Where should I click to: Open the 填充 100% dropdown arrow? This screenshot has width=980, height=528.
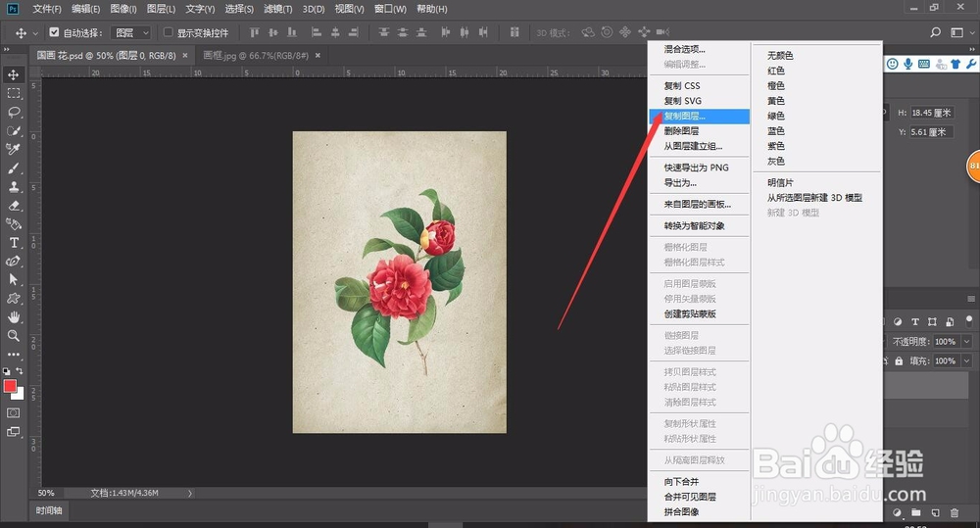[966, 361]
